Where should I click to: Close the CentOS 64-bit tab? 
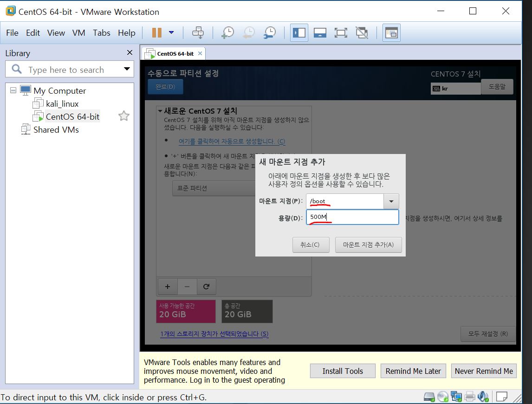tap(200, 53)
